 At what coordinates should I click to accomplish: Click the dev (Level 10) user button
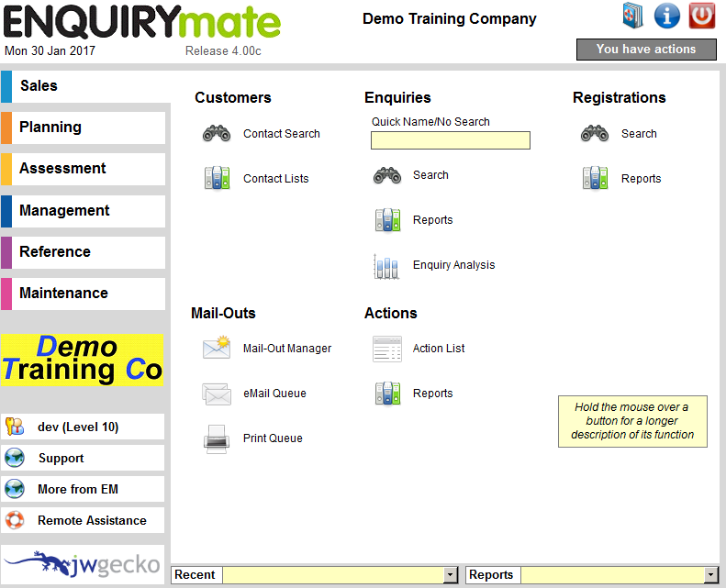[83, 427]
